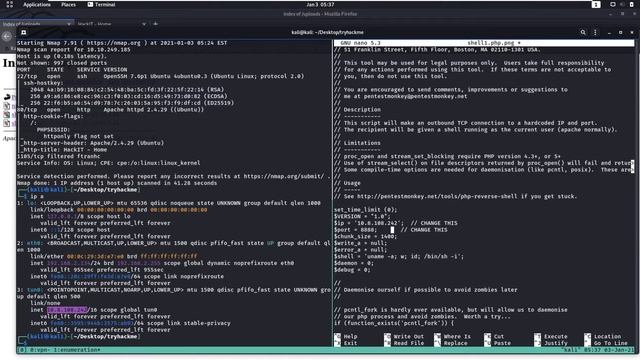Click the eth0 MAC address in orange
The height and width of the screenshot is (360, 640).
click(95, 256)
